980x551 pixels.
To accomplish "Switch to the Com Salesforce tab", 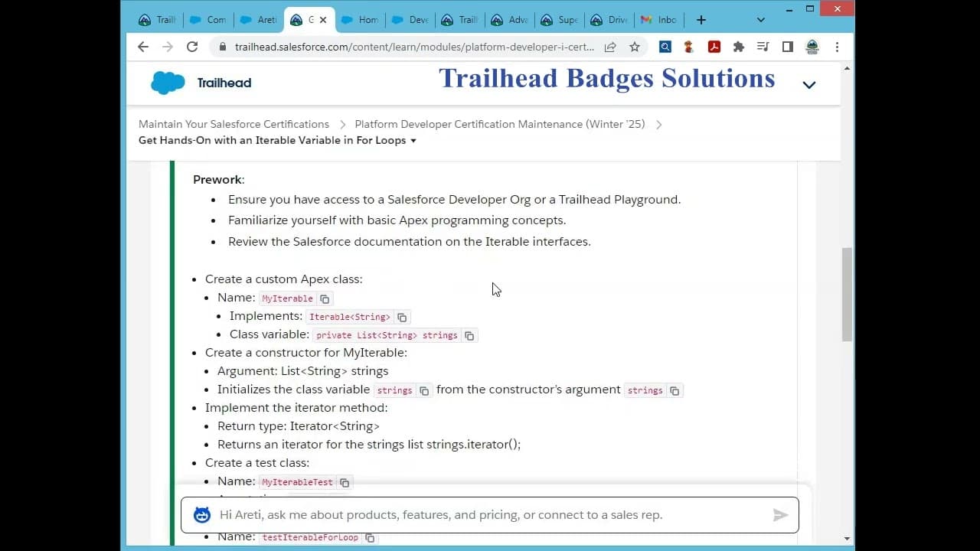I will 207,20.
